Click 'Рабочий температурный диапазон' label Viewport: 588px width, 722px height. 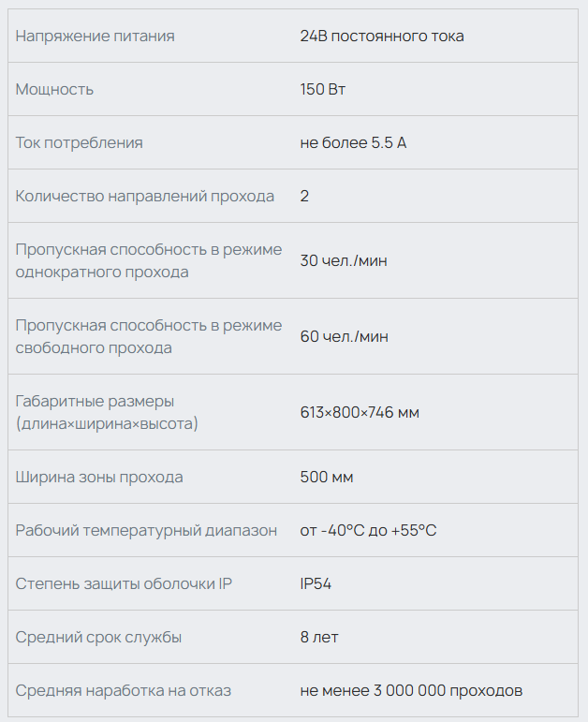pyautogui.click(x=146, y=531)
